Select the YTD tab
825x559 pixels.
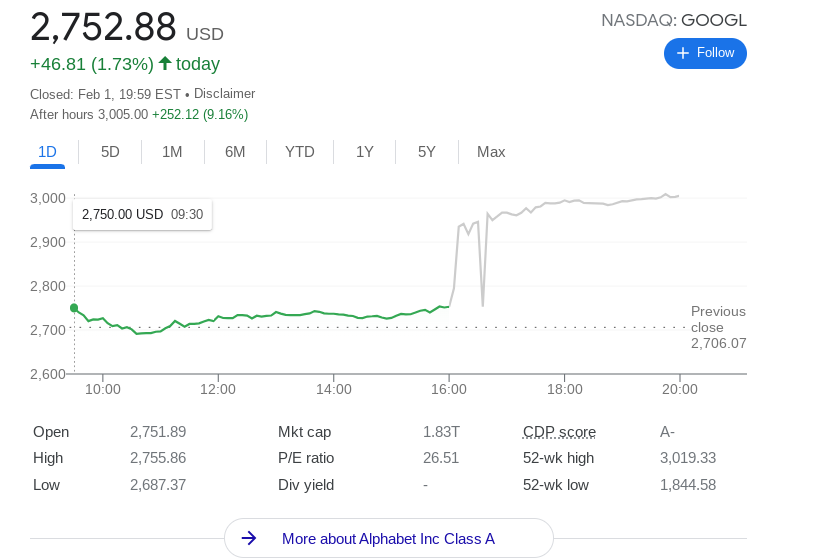coord(300,152)
